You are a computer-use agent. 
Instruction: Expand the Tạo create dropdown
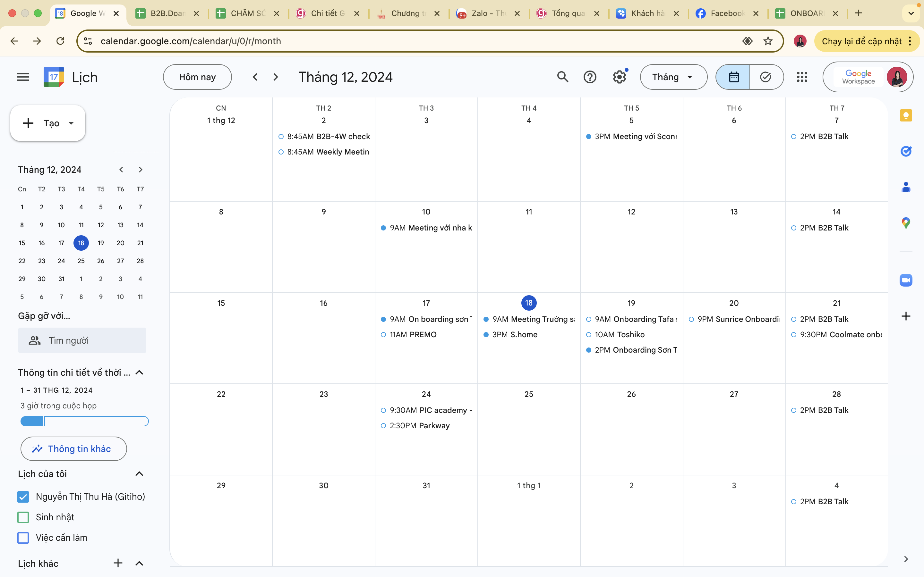(x=71, y=123)
